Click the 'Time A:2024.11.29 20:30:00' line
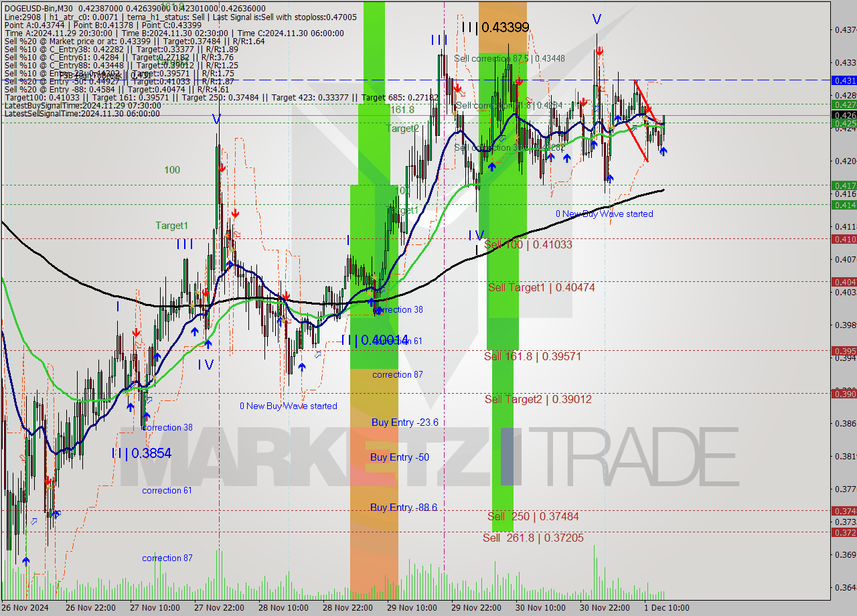The width and height of the screenshot is (857, 616). pyautogui.click(x=174, y=33)
